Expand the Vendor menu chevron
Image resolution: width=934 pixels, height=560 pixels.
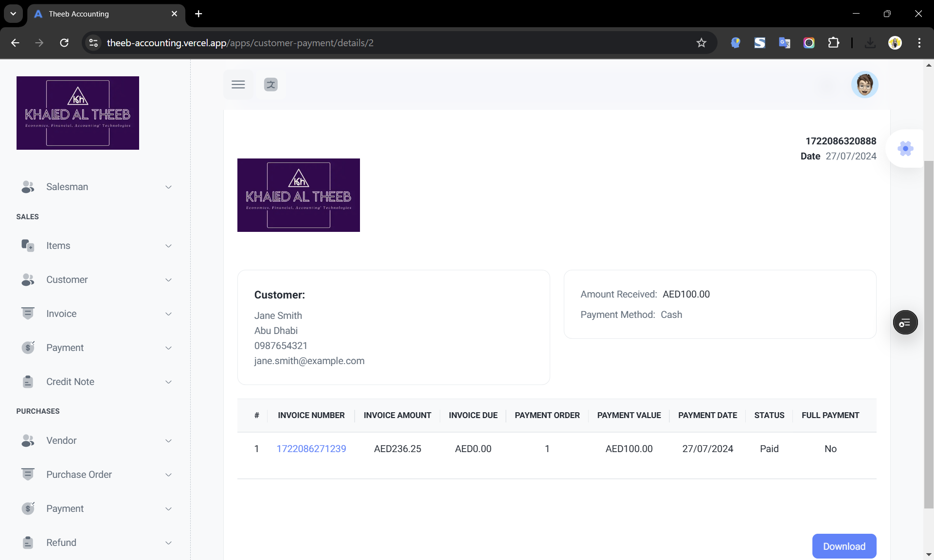[x=168, y=441]
